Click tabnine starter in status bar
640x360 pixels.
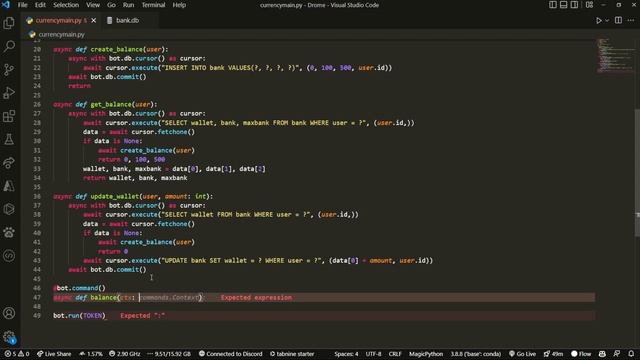(x=292, y=354)
